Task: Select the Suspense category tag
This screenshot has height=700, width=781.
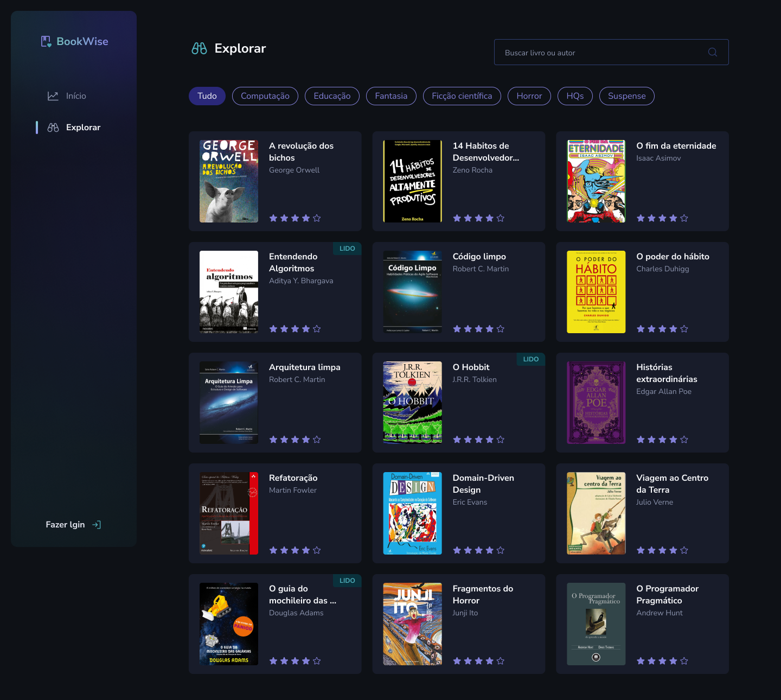Action: click(x=627, y=96)
